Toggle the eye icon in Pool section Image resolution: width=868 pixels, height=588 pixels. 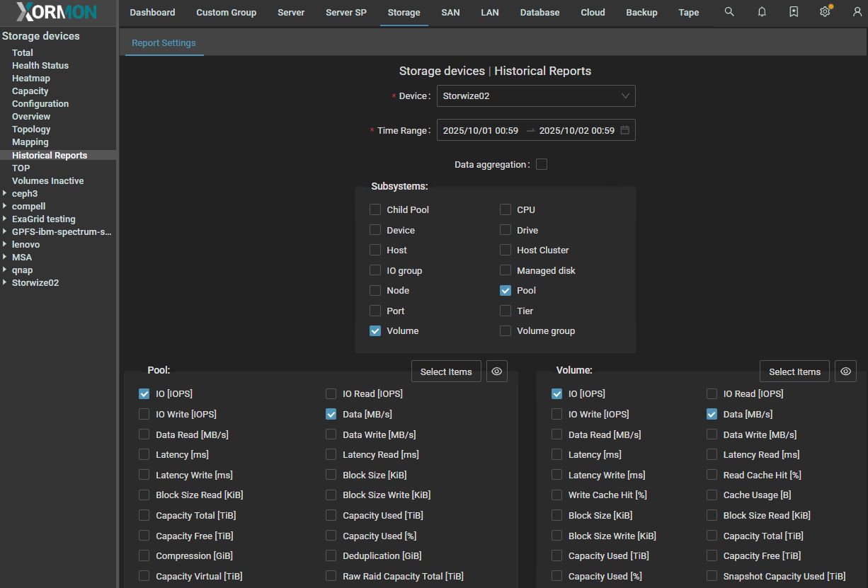click(x=497, y=371)
